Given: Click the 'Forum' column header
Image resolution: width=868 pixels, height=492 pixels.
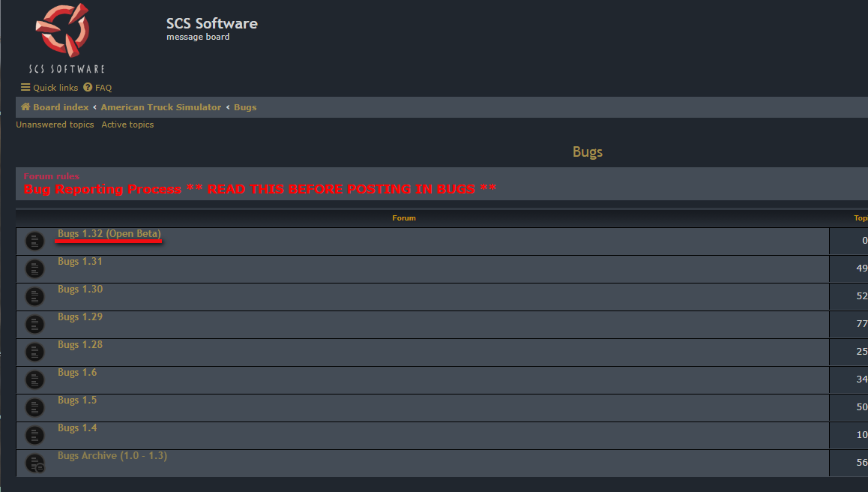Looking at the screenshot, I should [404, 218].
